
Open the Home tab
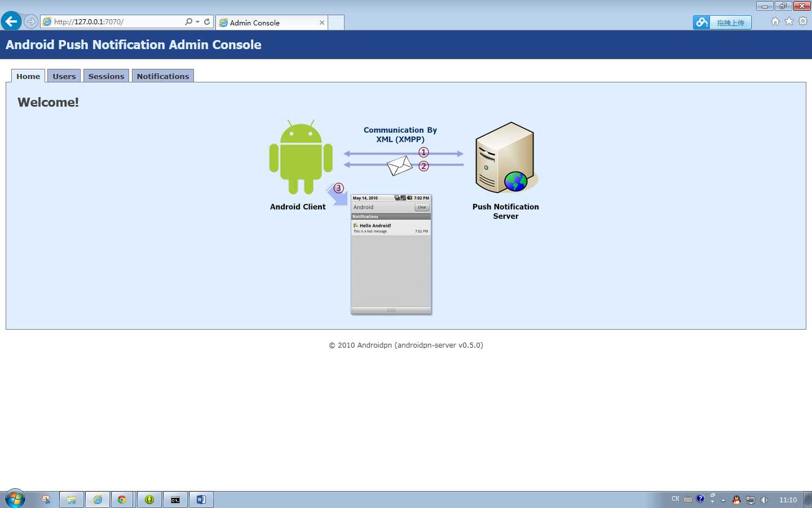click(28, 76)
